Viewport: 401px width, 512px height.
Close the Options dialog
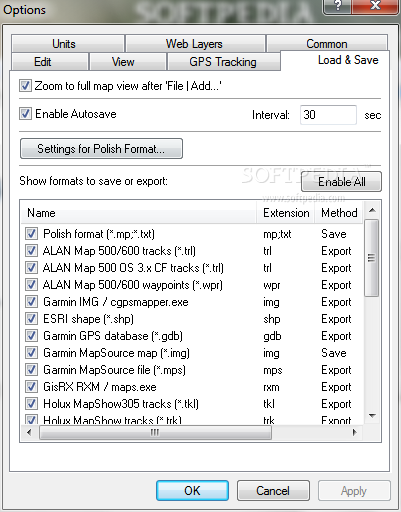[376, 6]
